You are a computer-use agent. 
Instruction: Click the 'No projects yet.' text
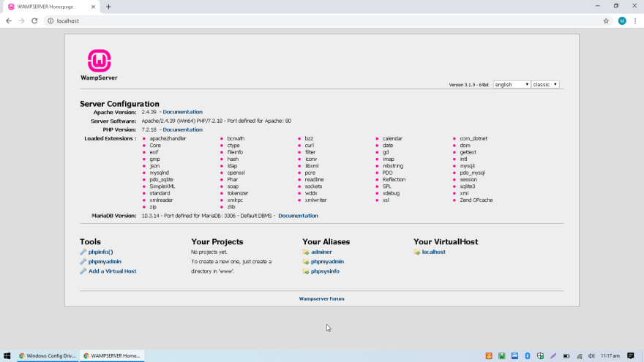pyautogui.click(x=209, y=252)
